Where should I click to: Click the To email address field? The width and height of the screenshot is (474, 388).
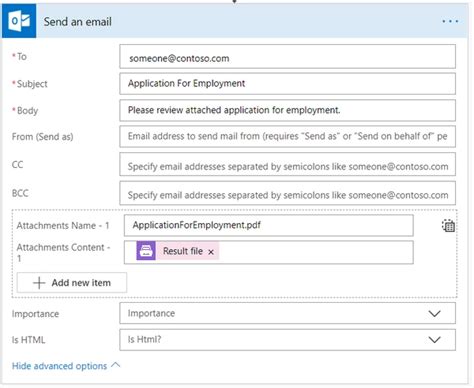287,57
